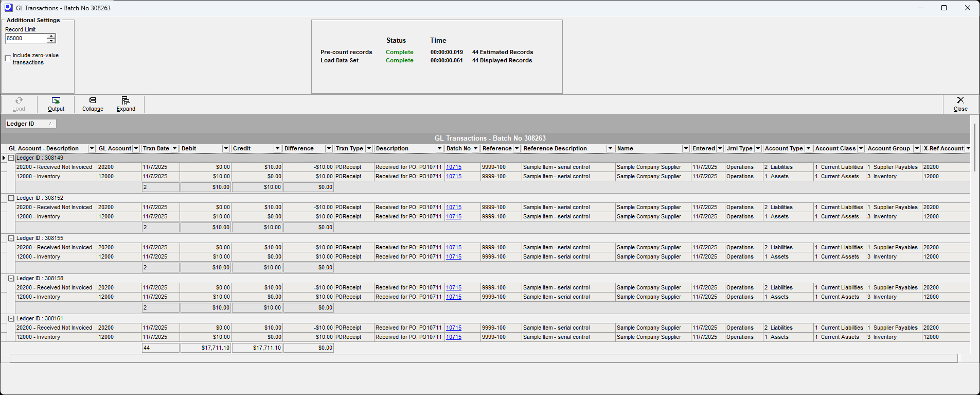
Task: Select '12000 - Inventory' under Ledger 308152
Action: tap(38, 216)
